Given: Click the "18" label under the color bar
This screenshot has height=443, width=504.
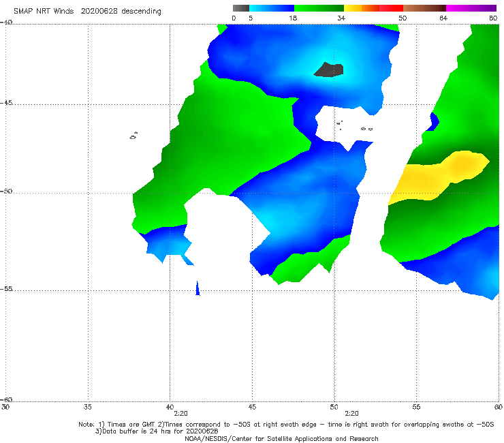Looking at the screenshot, I should (x=293, y=18).
